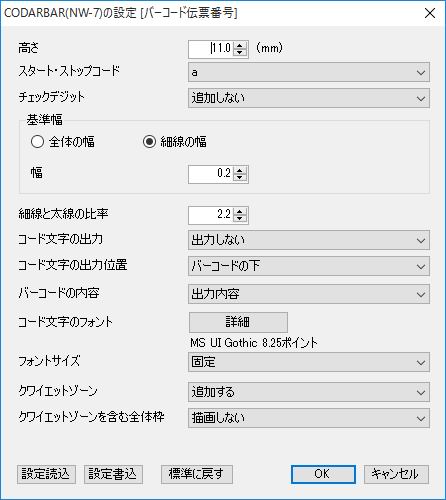The width and height of the screenshot is (446, 500).
Task: Click into the 高さ input field
Action: (x=211, y=49)
